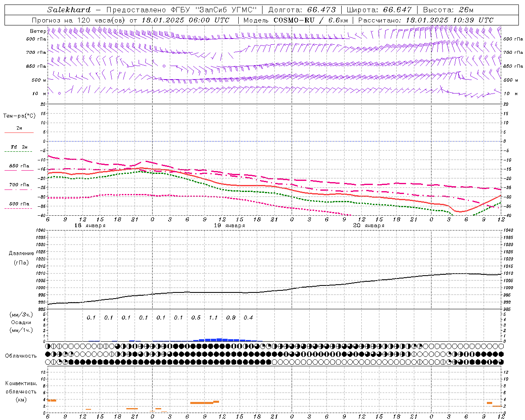525x420 pixels.
Task: Click the 3-hour precipitation value 0.5
Action: pyautogui.click(x=196, y=318)
